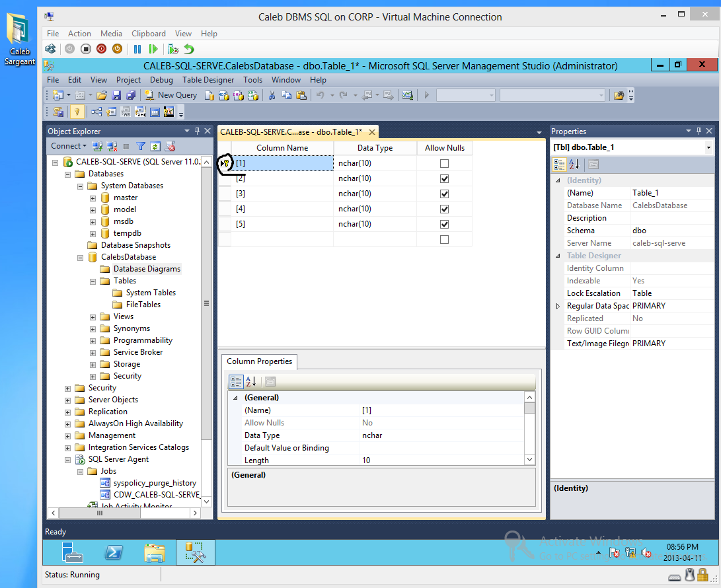Open the active documents list dropdown

tap(539, 132)
